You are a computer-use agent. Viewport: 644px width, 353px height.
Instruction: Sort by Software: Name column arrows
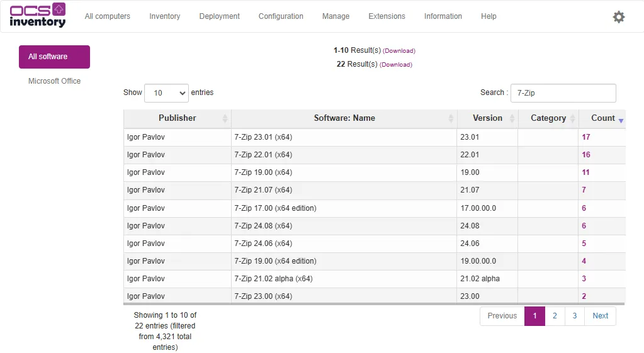click(451, 118)
